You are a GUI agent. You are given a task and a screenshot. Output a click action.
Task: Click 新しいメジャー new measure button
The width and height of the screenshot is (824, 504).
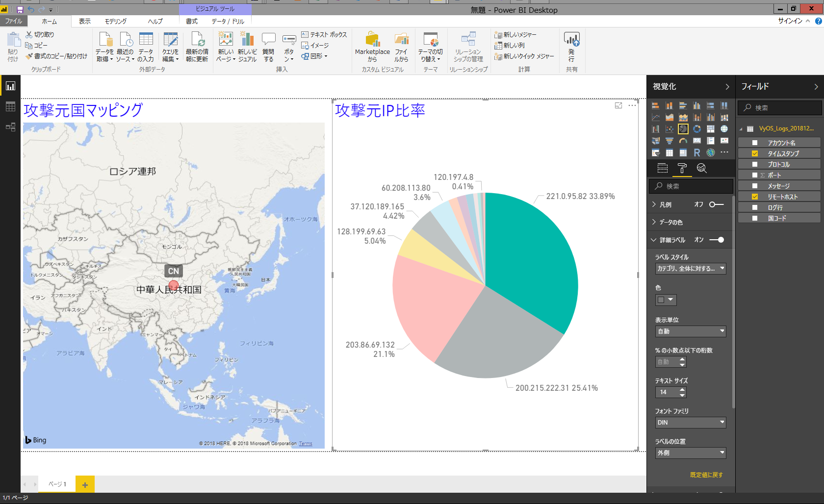[515, 35]
